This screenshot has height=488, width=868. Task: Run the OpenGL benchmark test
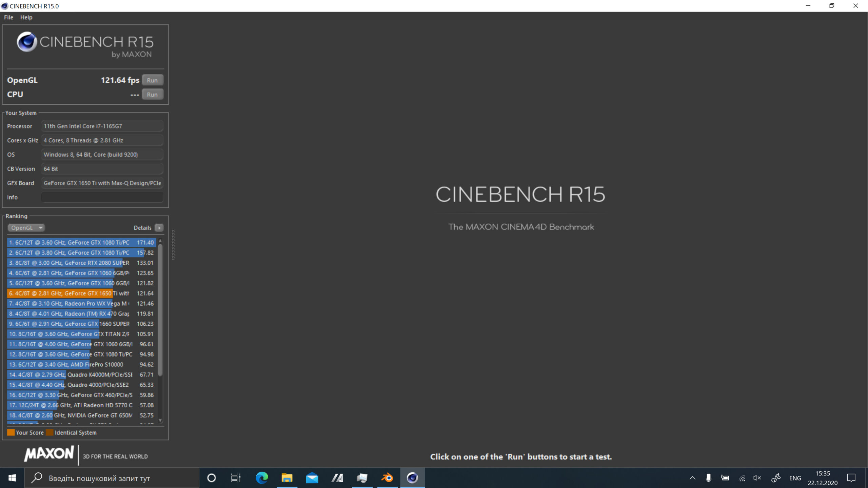pyautogui.click(x=152, y=80)
